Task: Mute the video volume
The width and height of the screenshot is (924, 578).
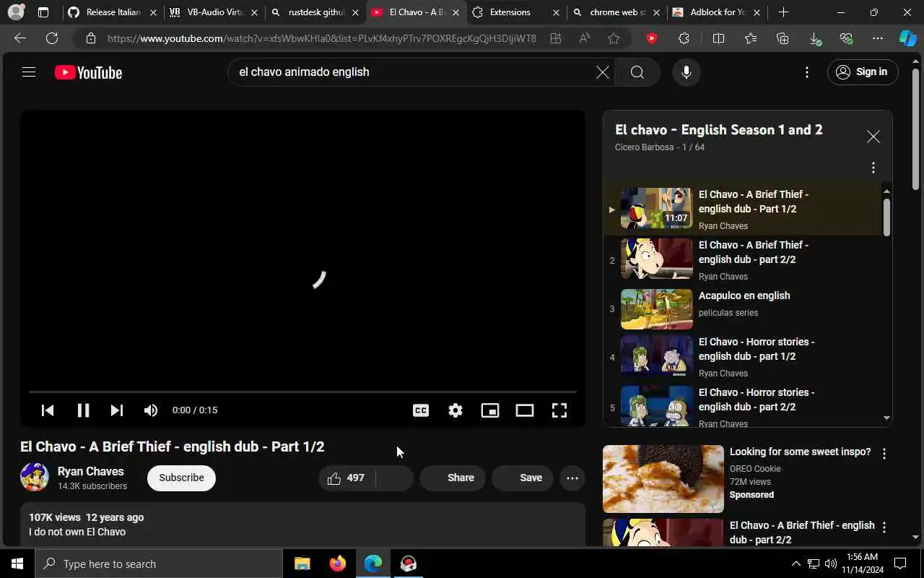Action: 151,410
